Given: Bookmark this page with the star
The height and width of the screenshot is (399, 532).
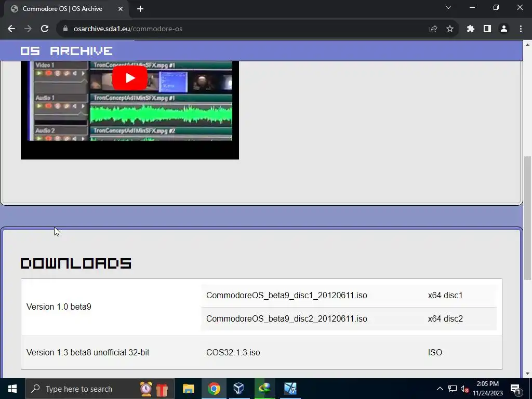Looking at the screenshot, I should 450,29.
